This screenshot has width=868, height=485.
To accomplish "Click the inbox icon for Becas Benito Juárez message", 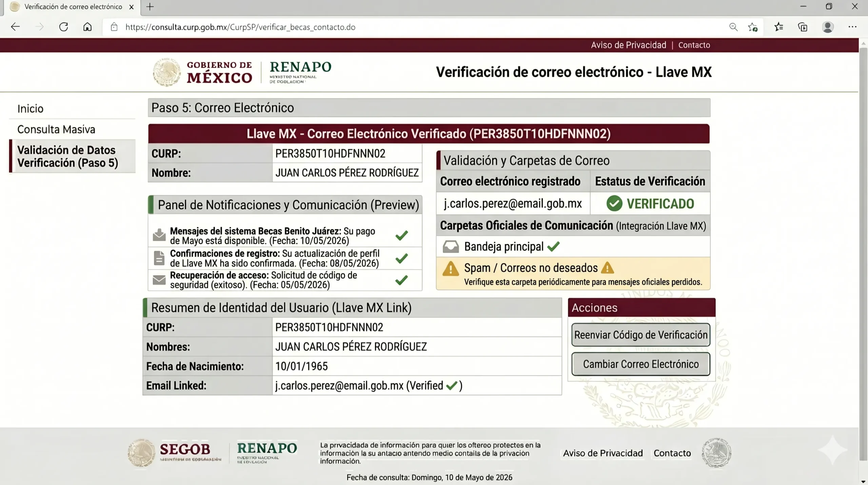I will click(x=159, y=235).
